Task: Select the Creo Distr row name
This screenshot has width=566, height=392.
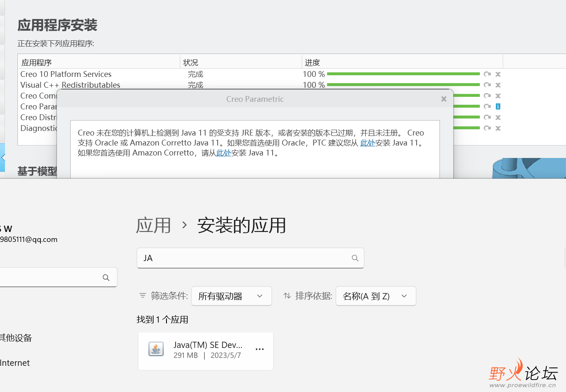Action: [38, 117]
